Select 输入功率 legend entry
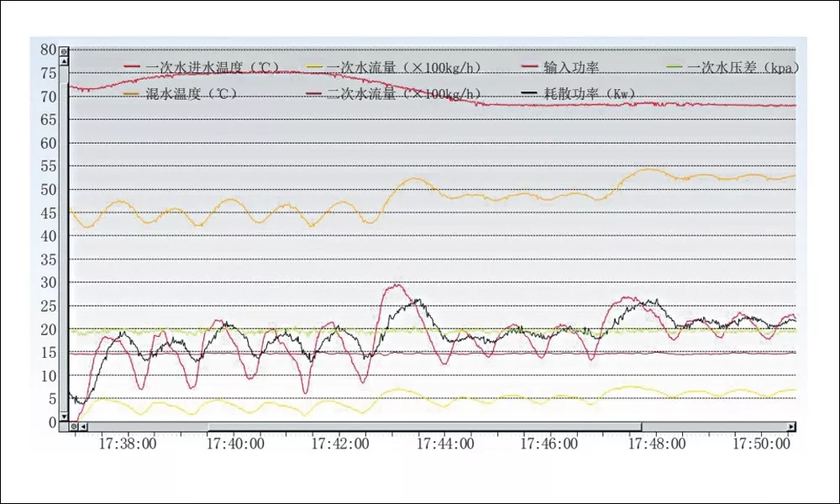 571,67
